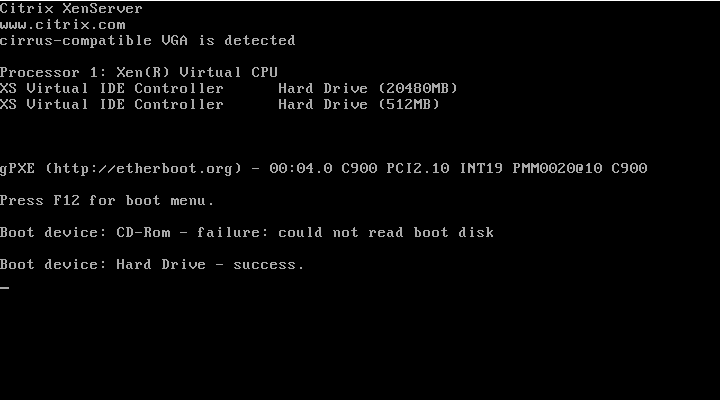This screenshot has height=400, width=721.
Task: Click the word 'success' in boot line
Action: coord(264,265)
